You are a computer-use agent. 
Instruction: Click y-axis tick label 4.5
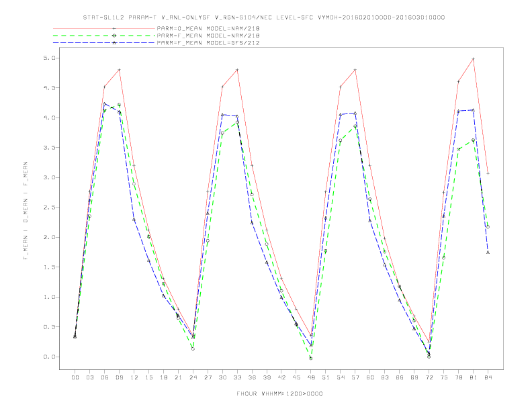(x=49, y=88)
